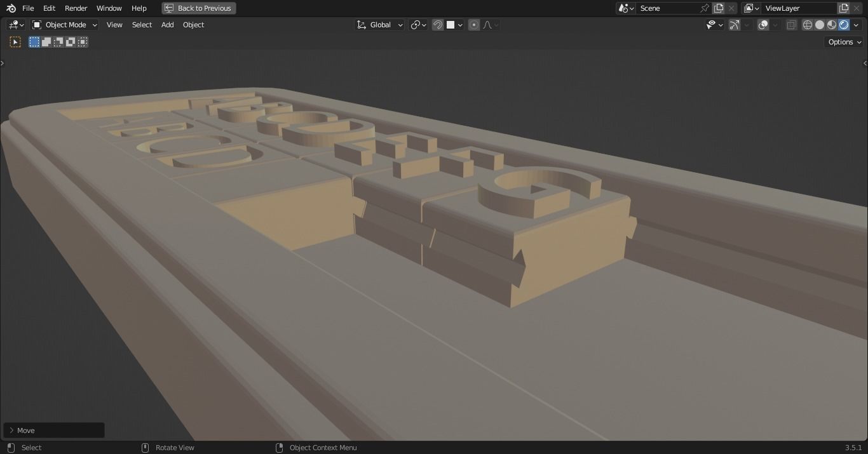Open the overlays options dropdown arrow
The height and width of the screenshot is (454, 868).
pyautogui.click(x=776, y=25)
